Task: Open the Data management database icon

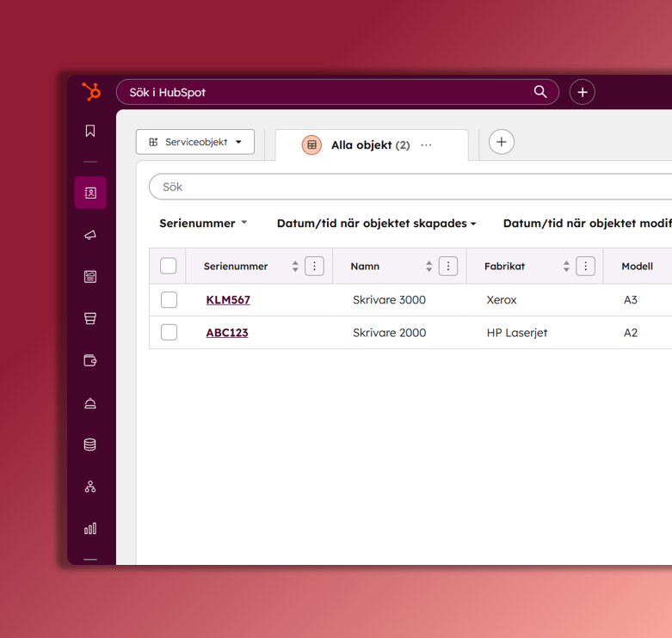Action: (x=90, y=445)
